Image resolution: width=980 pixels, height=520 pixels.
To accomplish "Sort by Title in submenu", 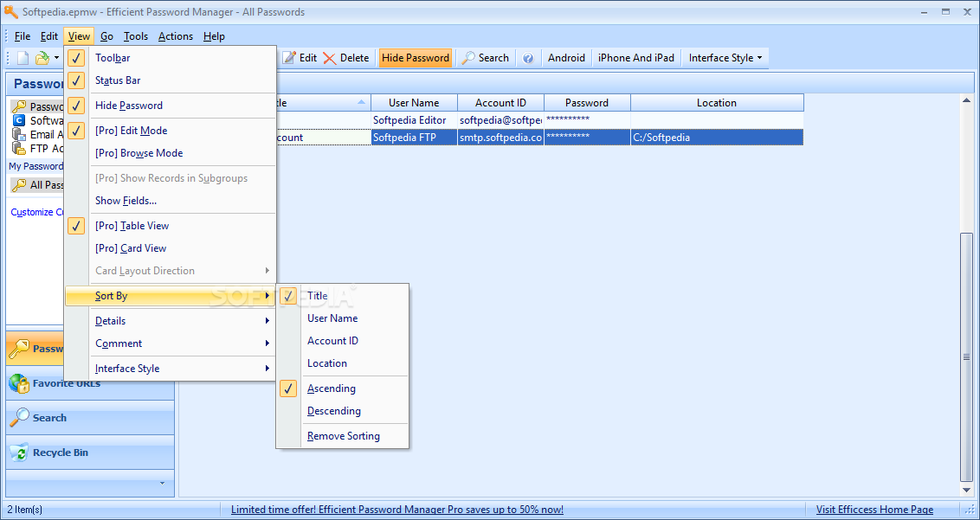I will pyautogui.click(x=343, y=296).
